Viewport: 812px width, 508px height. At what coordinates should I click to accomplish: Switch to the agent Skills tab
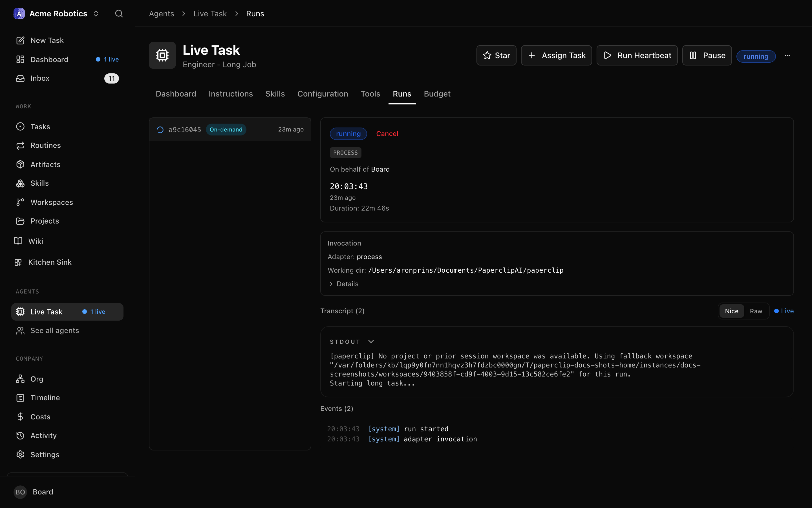(x=275, y=94)
